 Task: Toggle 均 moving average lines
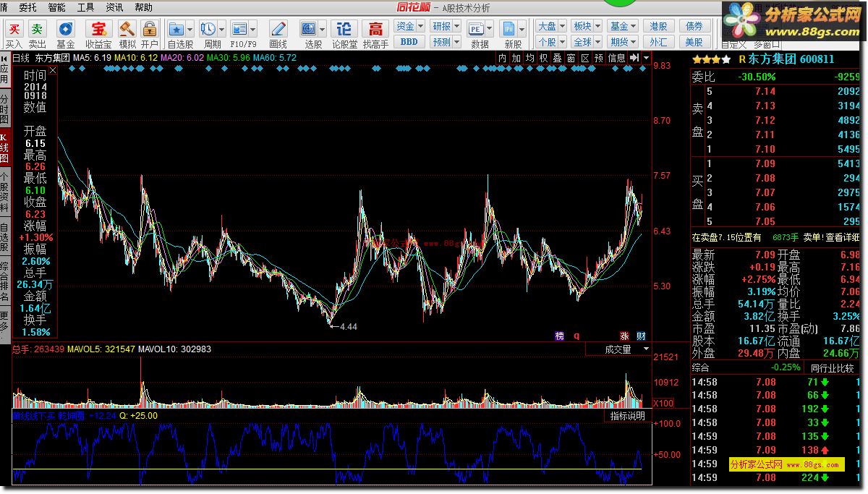(x=529, y=58)
